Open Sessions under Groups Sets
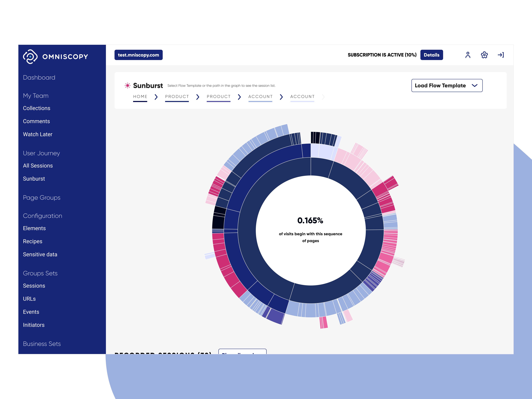 click(x=34, y=286)
